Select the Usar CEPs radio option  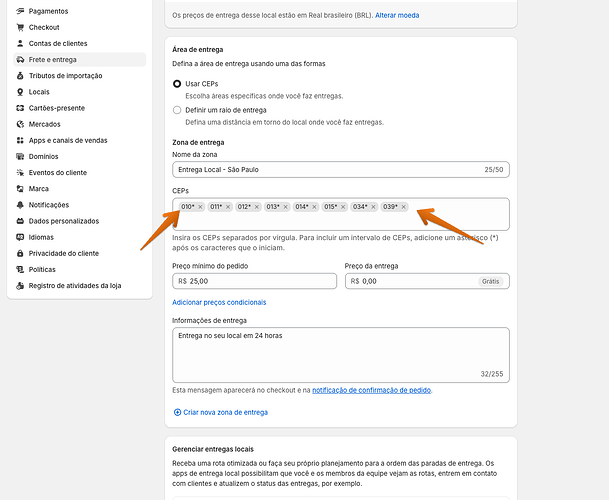178,83
